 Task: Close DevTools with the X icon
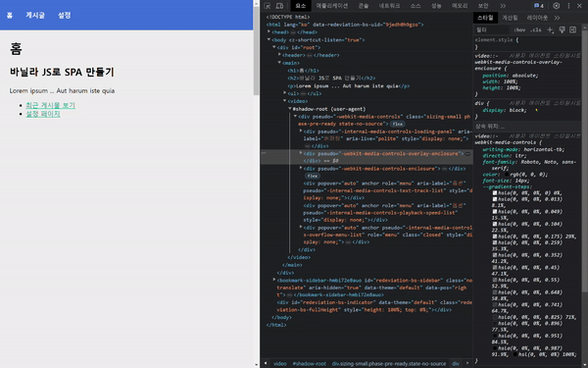click(580, 6)
